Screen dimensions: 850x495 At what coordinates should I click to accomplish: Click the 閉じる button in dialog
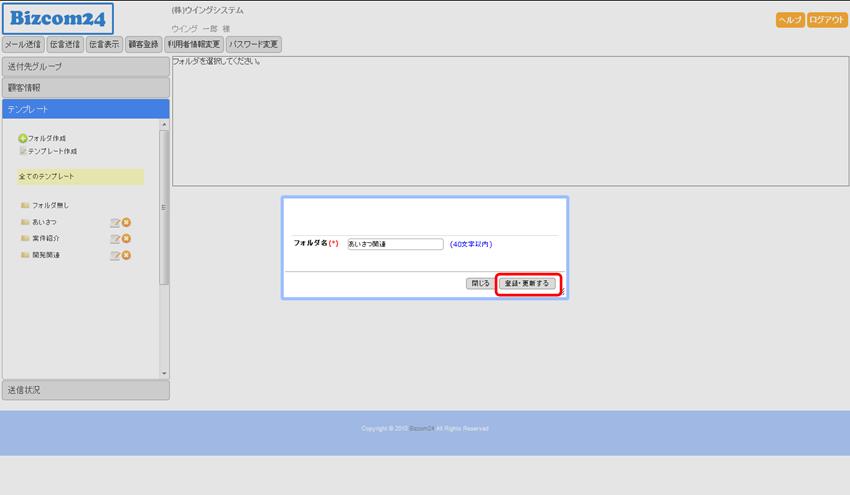click(480, 284)
